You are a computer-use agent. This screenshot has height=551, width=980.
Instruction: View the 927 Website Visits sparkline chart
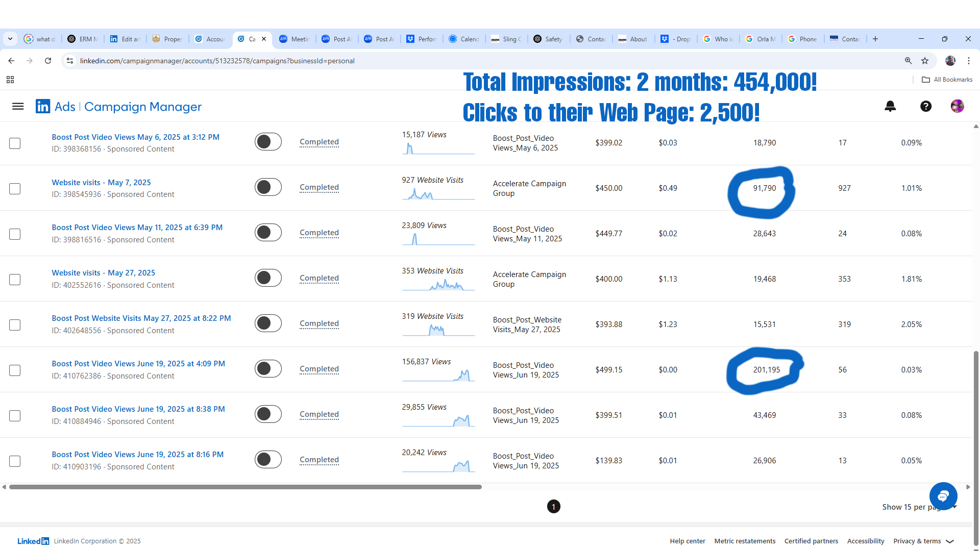pos(438,194)
